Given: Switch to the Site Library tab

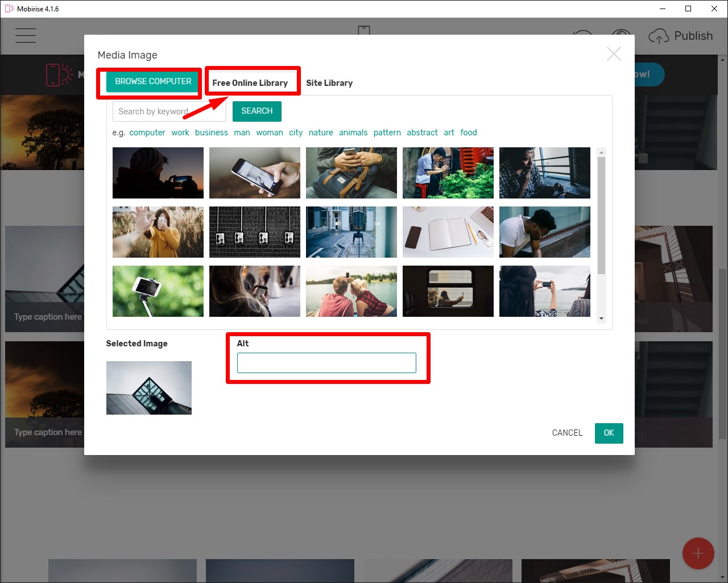Looking at the screenshot, I should [329, 82].
